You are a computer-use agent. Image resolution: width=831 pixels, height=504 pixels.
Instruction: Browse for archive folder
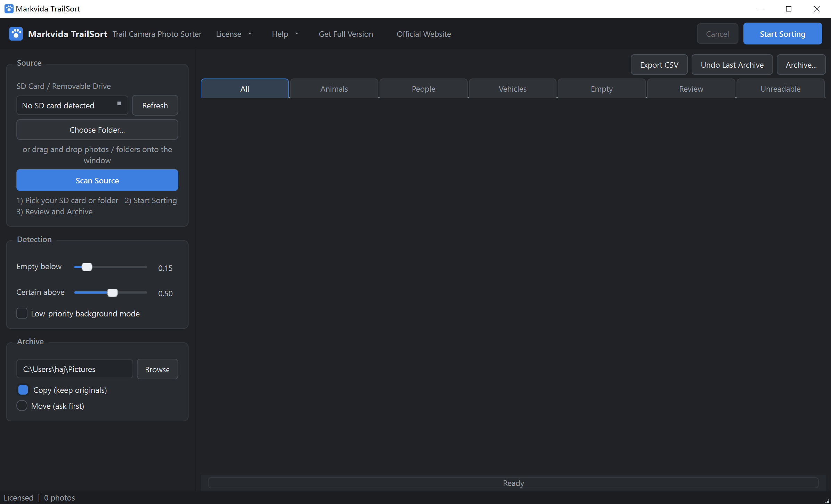pos(157,369)
